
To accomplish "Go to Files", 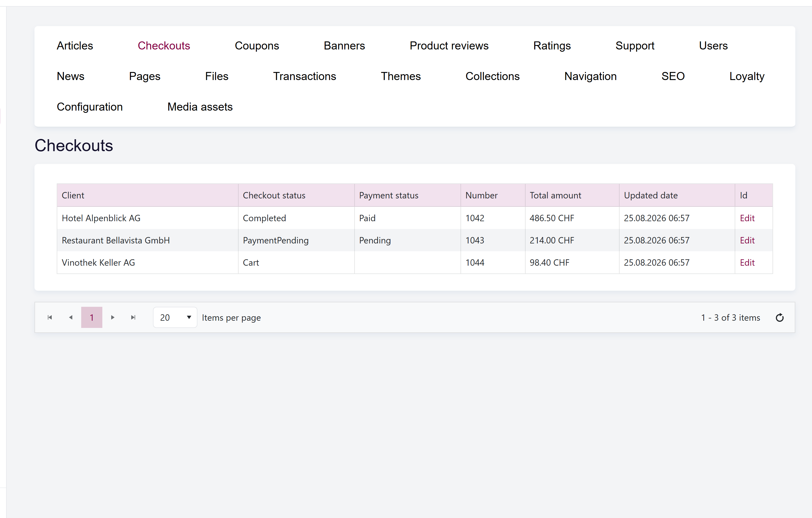I will [x=217, y=76].
